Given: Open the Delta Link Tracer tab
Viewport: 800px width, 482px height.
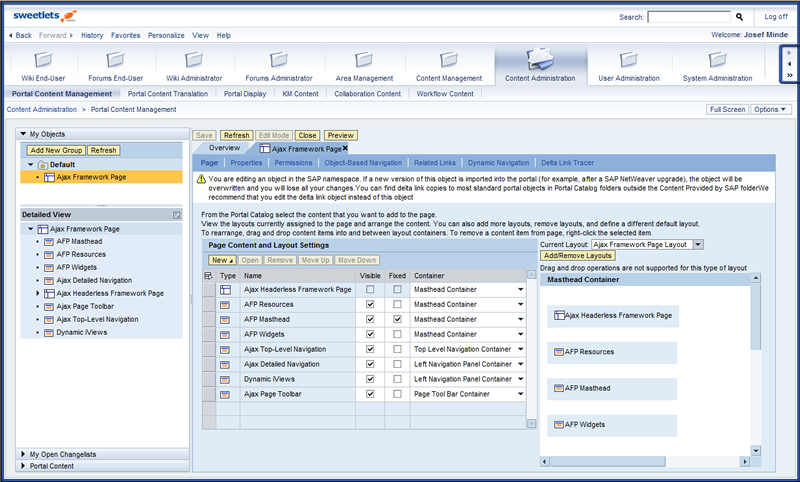Looking at the screenshot, I should pyautogui.click(x=567, y=163).
